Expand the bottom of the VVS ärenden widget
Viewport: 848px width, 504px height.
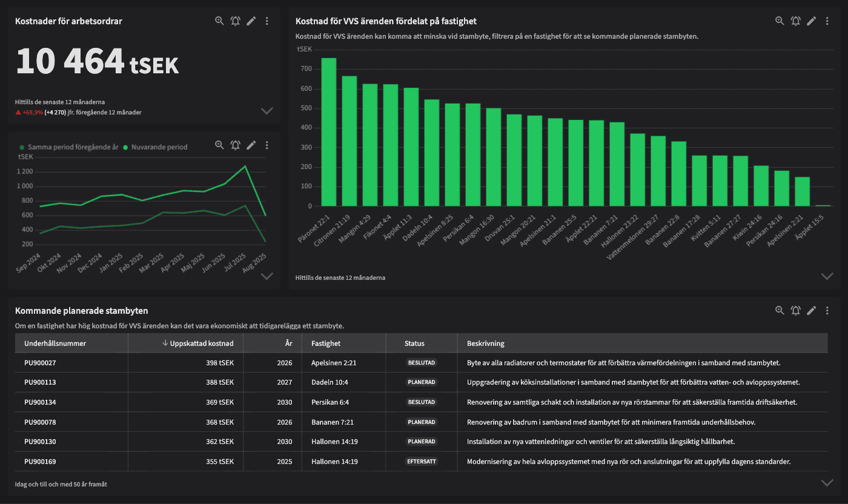826,276
